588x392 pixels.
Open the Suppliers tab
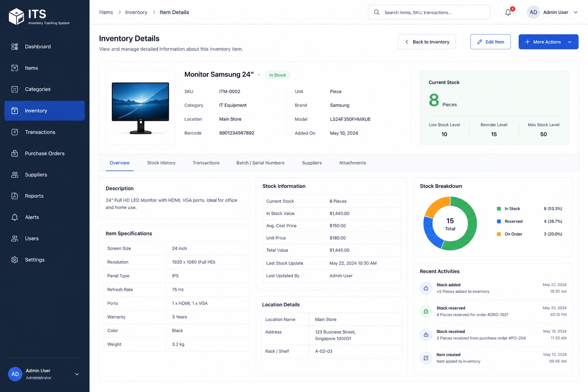tap(312, 163)
